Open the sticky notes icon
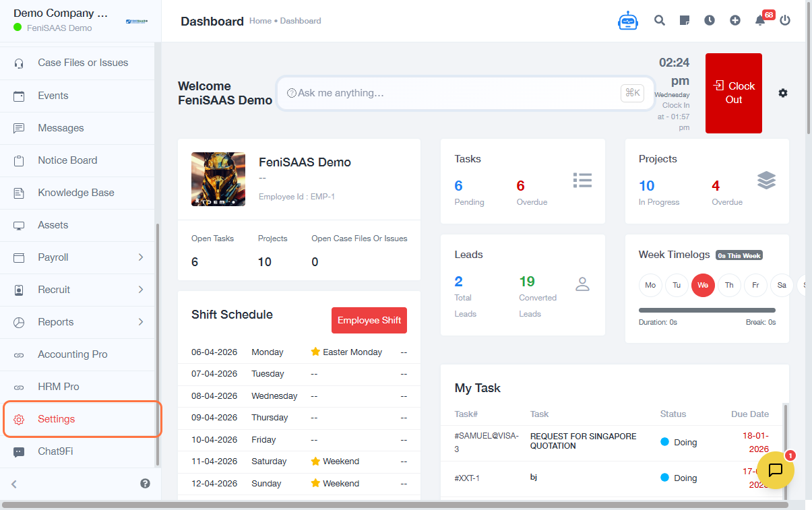This screenshot has height=510, width=812. click(x=685, y=20)
